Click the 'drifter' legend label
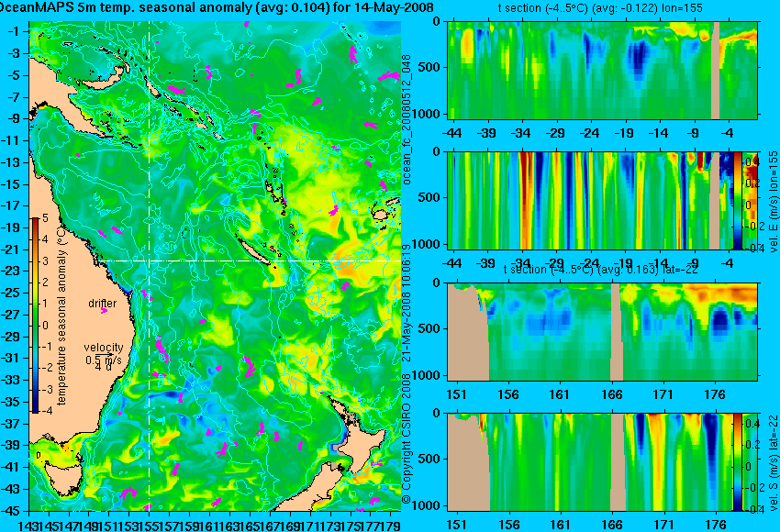 coord(103,304)
